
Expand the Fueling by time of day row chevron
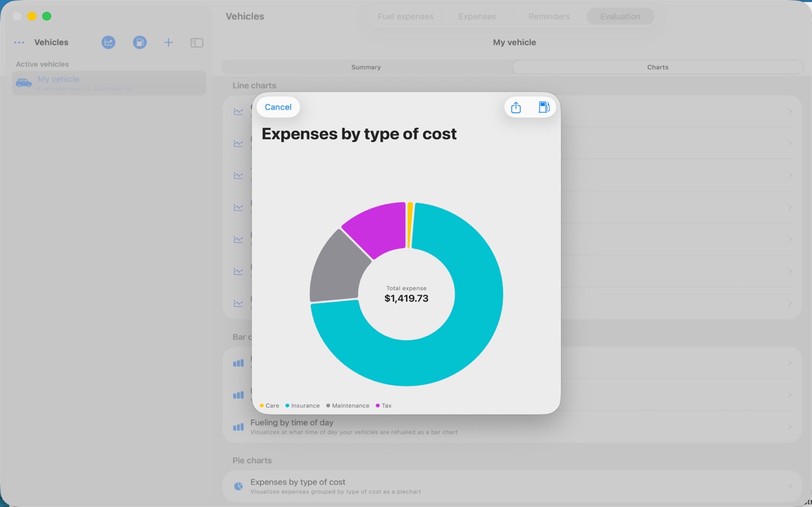pos(790,427)
